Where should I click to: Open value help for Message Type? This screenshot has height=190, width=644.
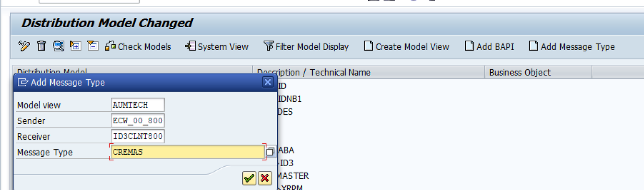click(x=270, y=151)
